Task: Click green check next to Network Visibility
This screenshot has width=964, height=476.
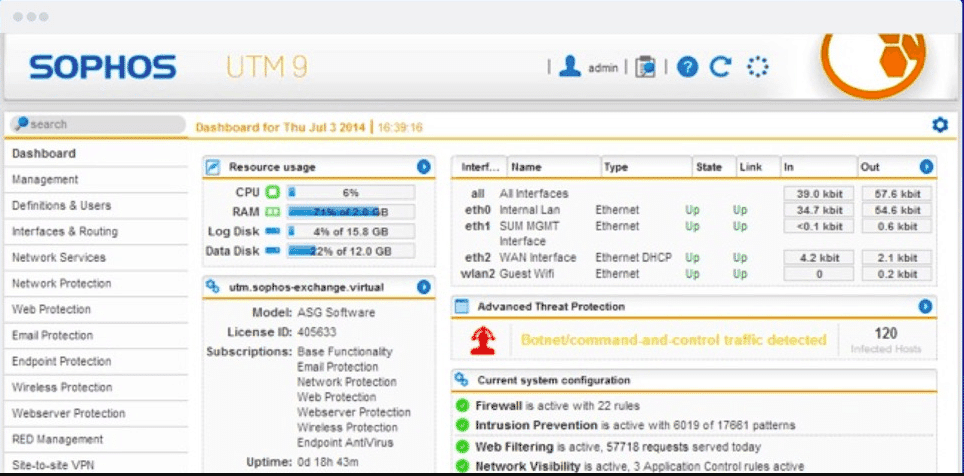Action: point(462,466)
